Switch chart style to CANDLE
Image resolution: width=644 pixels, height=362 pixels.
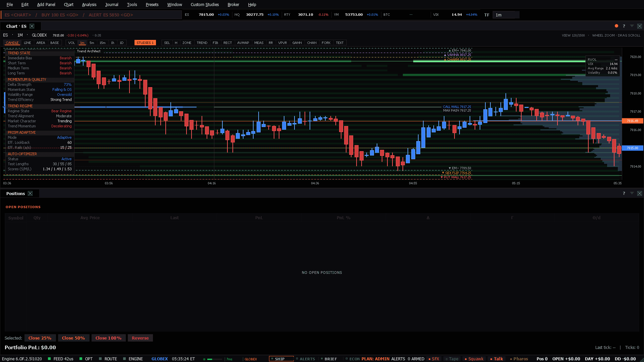12,43
